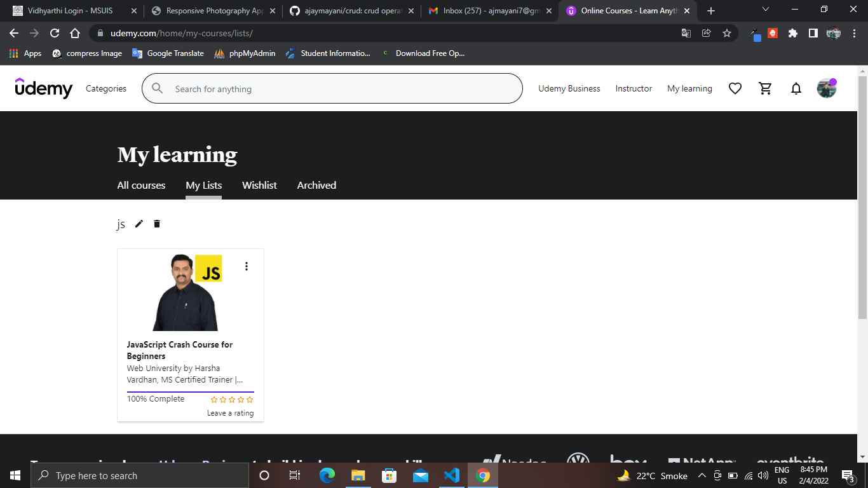Click the search magnifier icon
868x488 pixels.
(158, 88)
